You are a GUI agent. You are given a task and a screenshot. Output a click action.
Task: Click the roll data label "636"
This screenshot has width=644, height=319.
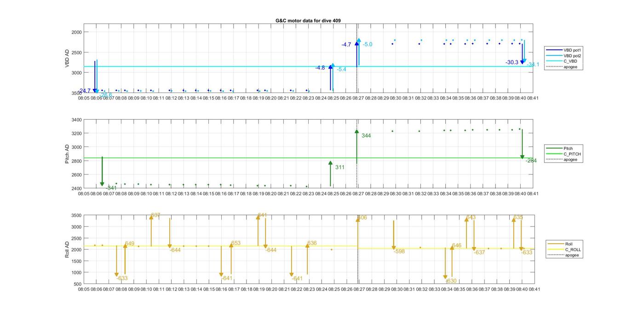pos(312,244)
